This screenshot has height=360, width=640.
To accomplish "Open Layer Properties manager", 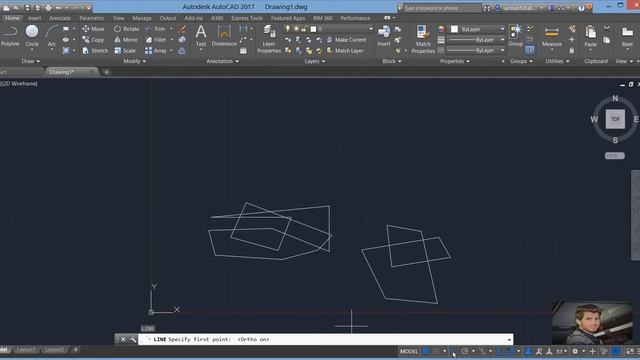I will click(x=269, y=39).
